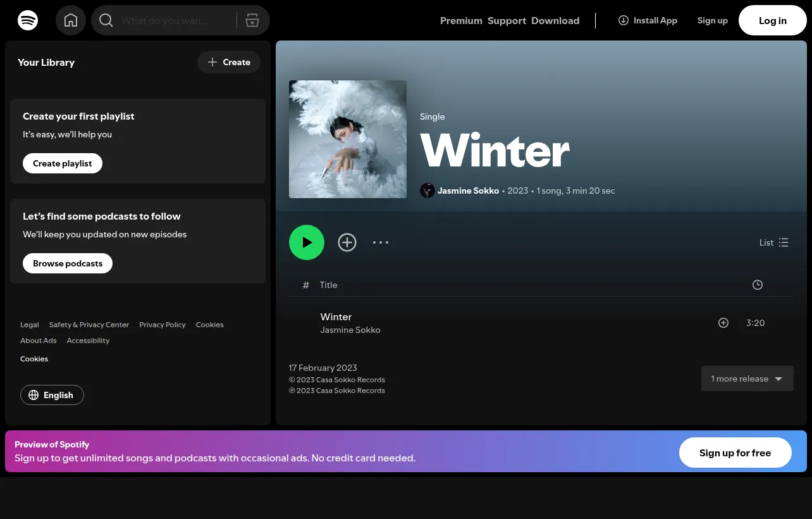Open Safety & Privacy Center link

click(x=89, y=325)
